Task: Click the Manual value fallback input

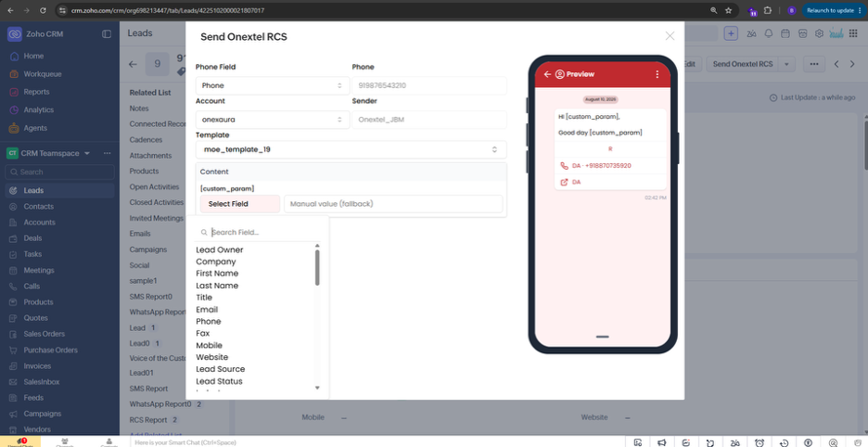Action: tap(393, 204)
